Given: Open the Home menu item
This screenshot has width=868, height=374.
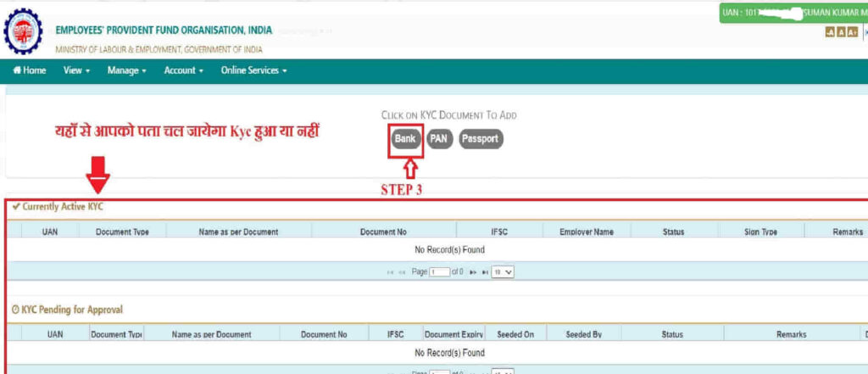Looking at the screenshot, I should [30, 70].
